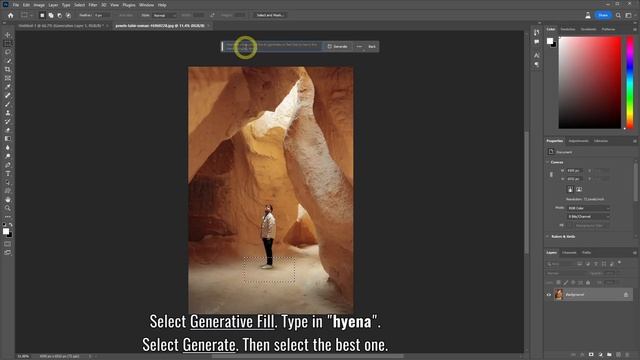Open the File menu
Screen dimensions: 640x360
pos(16,5)
